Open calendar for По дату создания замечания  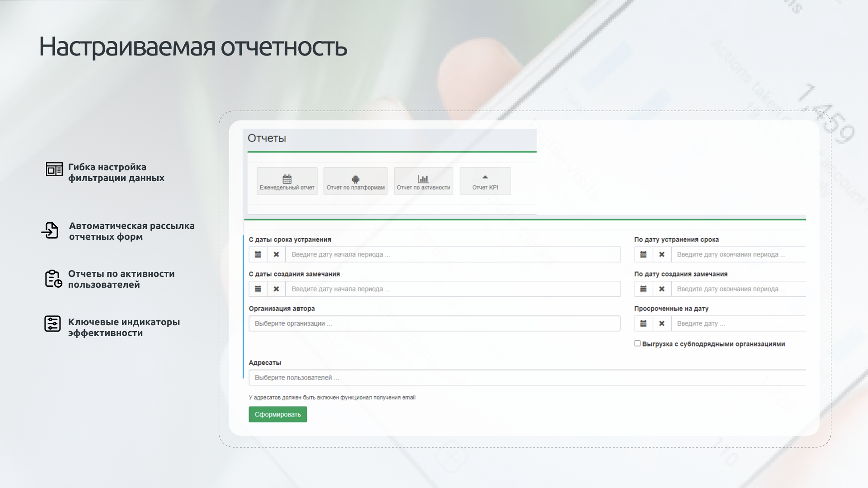(643, 289)
